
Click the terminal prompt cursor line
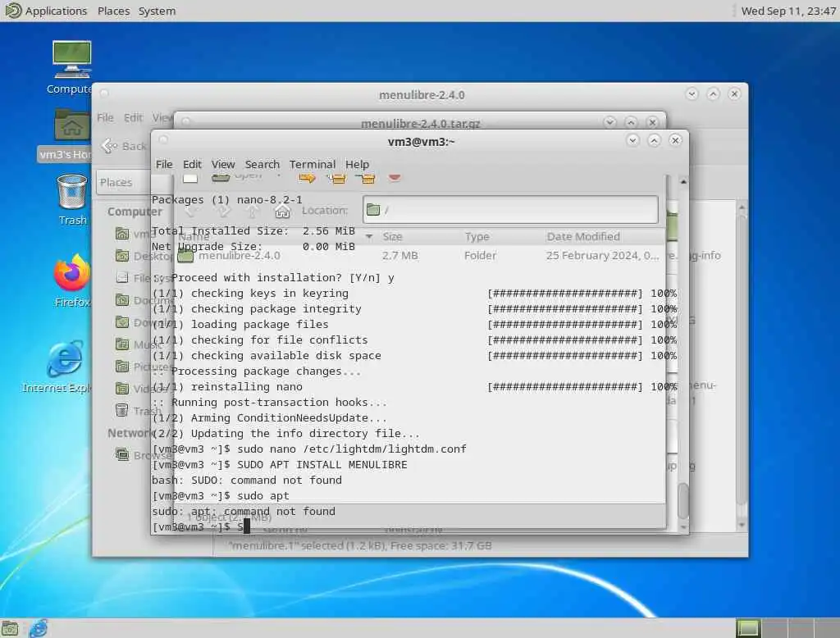(x=201, y=527)
